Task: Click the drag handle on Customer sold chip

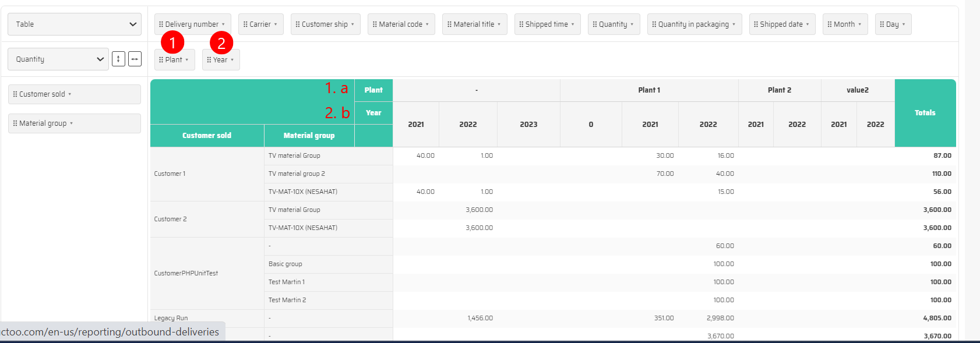Action: tap(15, 94)
